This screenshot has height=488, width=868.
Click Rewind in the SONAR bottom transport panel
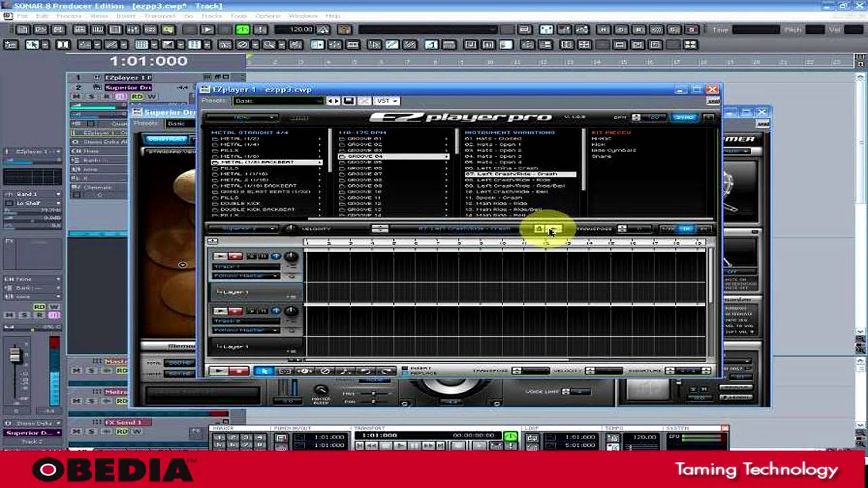[x=371, y=445]
